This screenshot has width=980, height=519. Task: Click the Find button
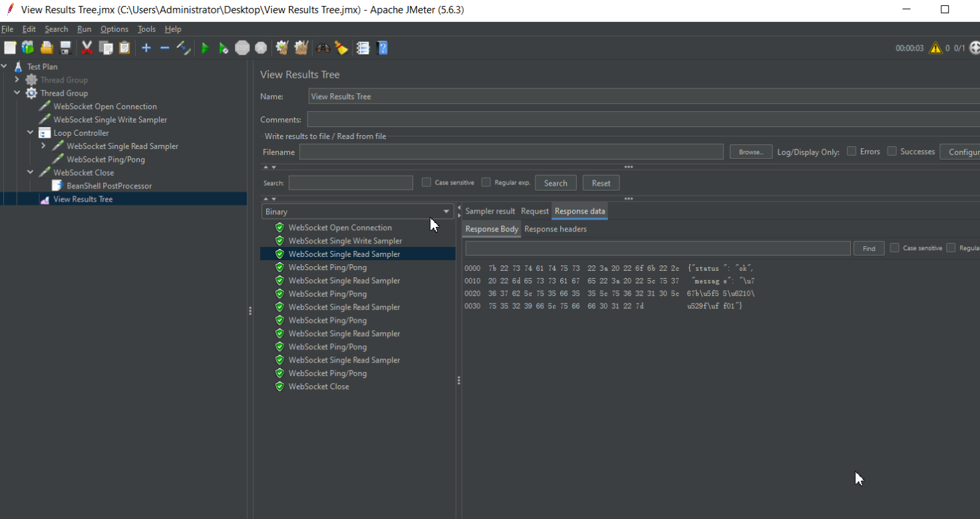(x=869, y=248)
